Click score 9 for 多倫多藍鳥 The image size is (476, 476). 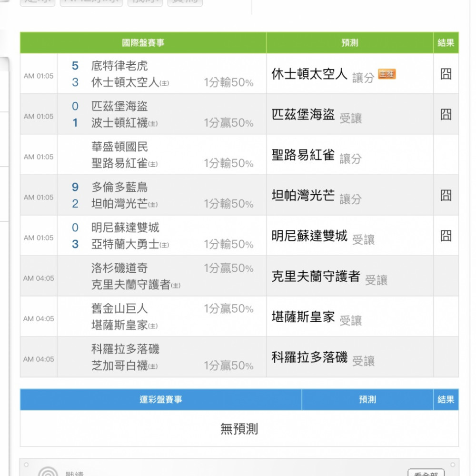click(75, 187)
